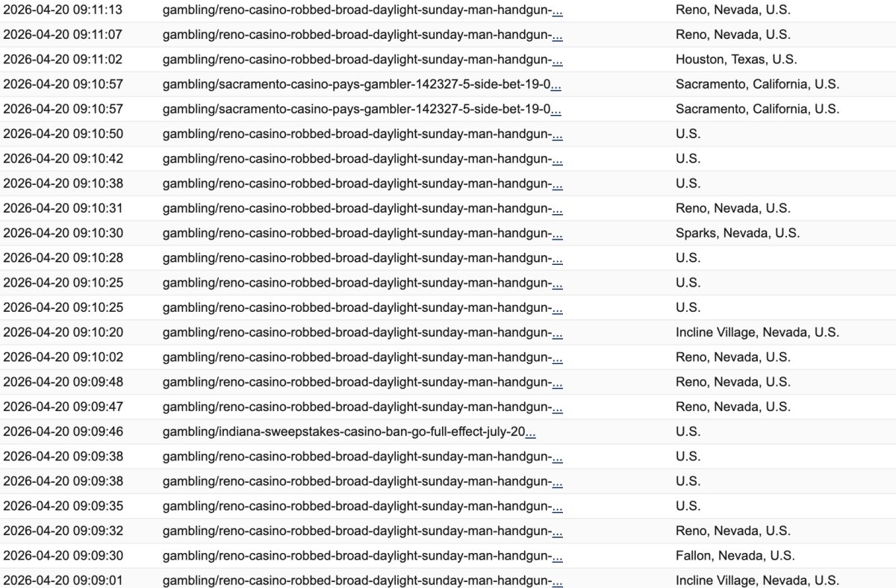Image resolution: width=896 pixels, height=588 pixels.
Task: Open ellipsis link in the 09:09:35 row
Action: pyautogui.click(x=557, y=506)
